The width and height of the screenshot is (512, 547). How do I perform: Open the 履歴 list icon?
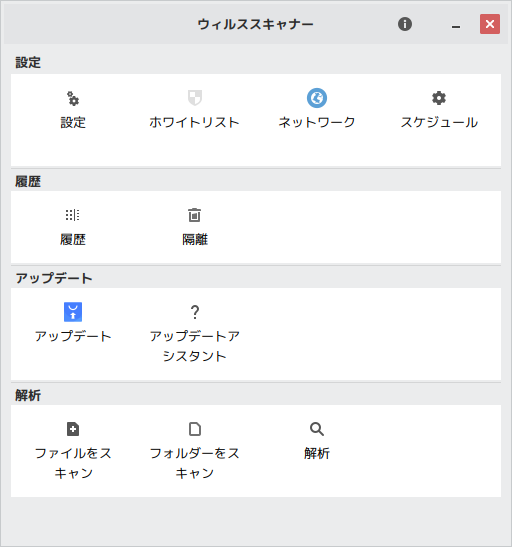(73, 215)
